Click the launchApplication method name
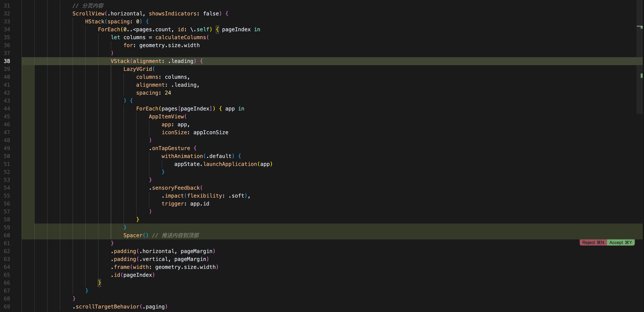644x312 pixels. pos(230,164)
